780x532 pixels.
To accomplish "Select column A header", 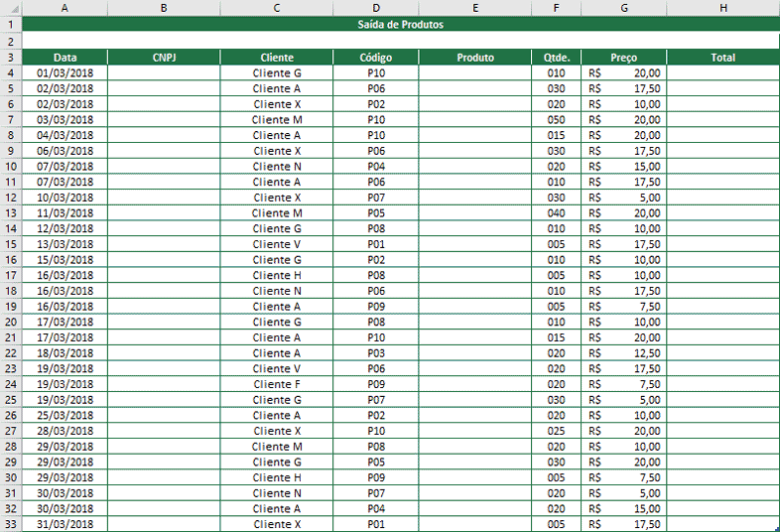I will point(65,8).
